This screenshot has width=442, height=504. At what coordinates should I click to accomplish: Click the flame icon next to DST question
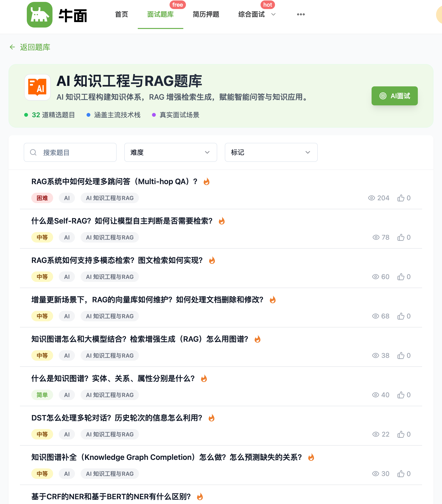(x=211, y=418)
